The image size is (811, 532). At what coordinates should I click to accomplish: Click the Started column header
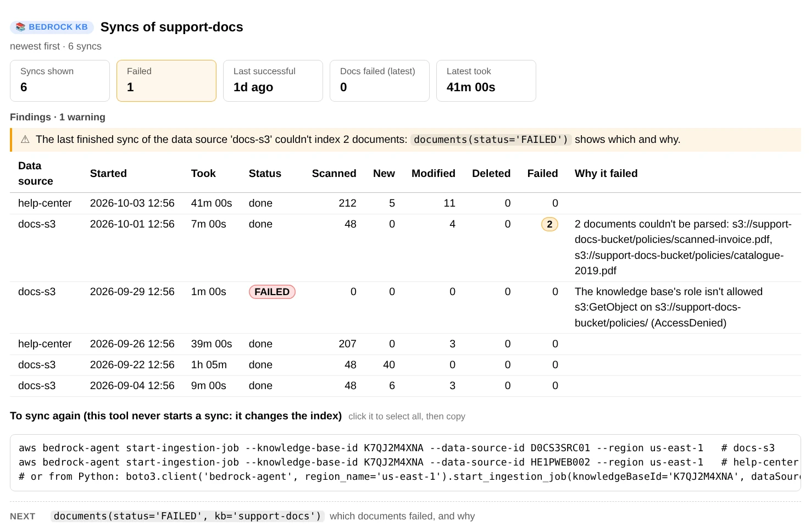108,174
